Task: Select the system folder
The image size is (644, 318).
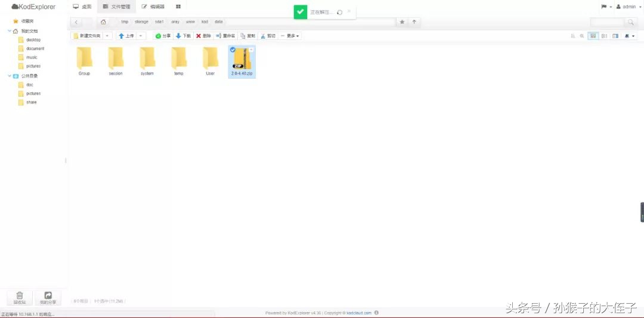Action: point(147,61)
